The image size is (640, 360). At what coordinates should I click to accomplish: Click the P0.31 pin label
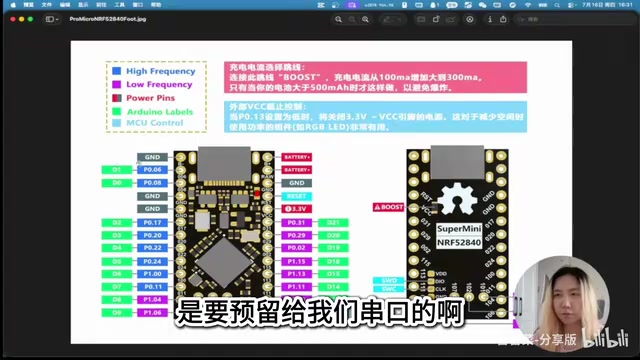(297, 223)
